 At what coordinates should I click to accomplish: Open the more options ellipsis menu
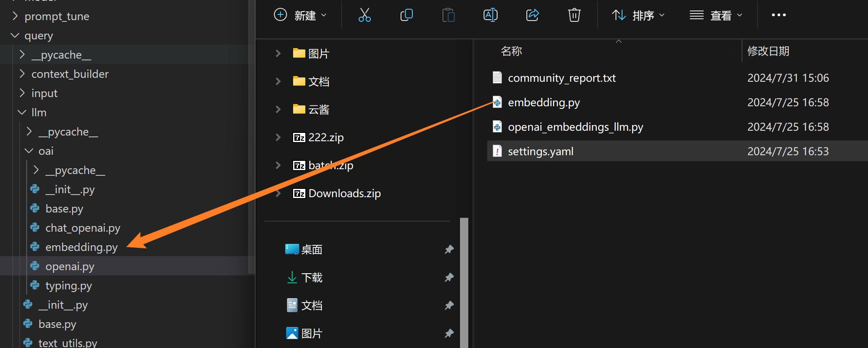(778, 15)
